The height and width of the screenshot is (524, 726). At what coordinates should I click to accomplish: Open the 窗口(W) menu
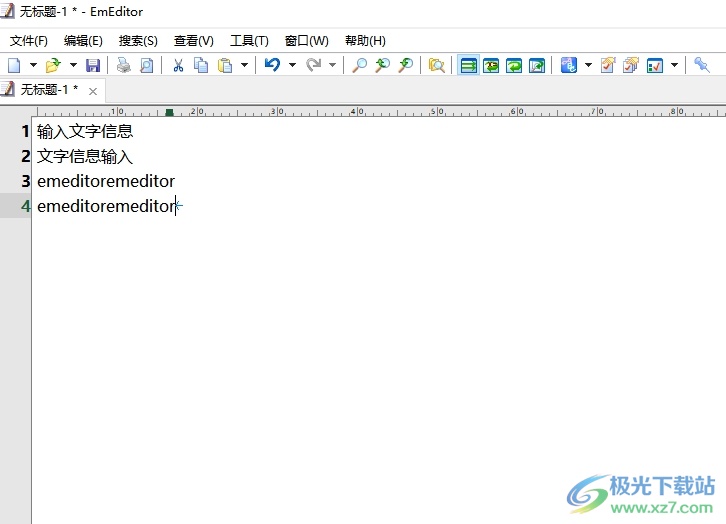(x=307, y=41)
